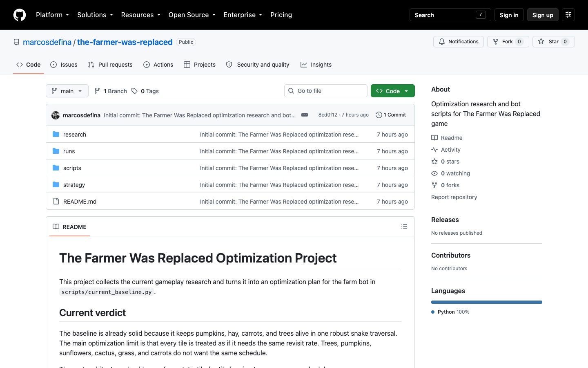Open the commit message in the research row
Image resolution: width=588 pixels, height=368 pixels.
click(279, 135)
